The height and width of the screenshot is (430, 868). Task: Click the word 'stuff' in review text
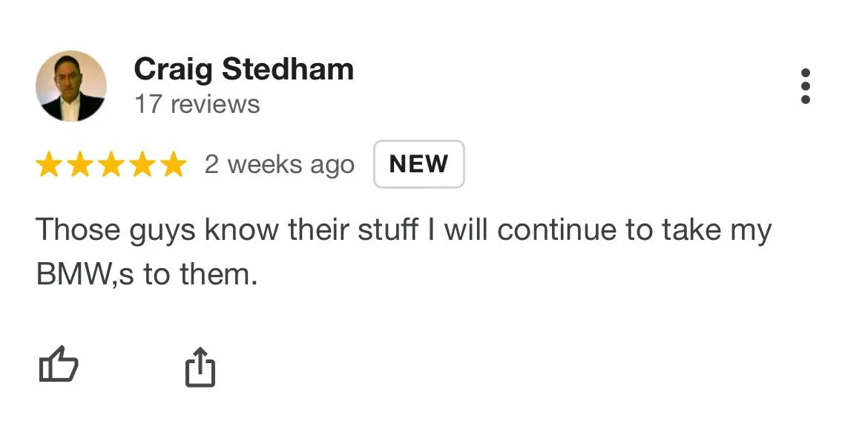tap(387, 230)
